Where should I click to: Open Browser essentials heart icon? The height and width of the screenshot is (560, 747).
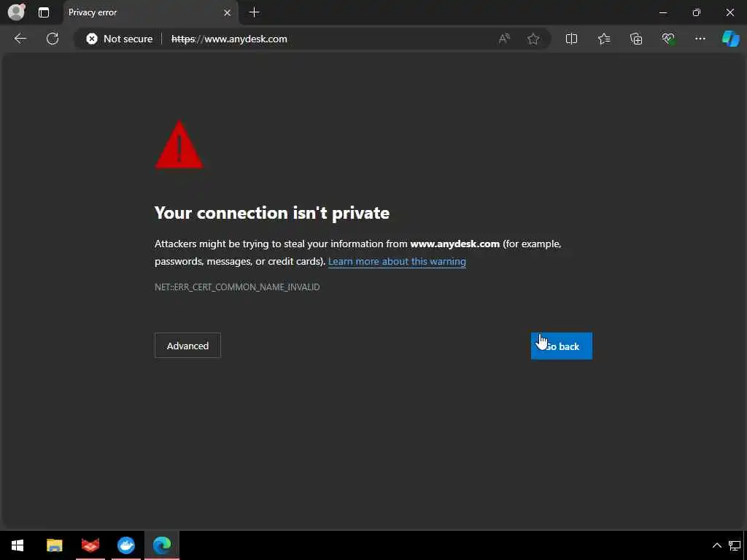668,39
